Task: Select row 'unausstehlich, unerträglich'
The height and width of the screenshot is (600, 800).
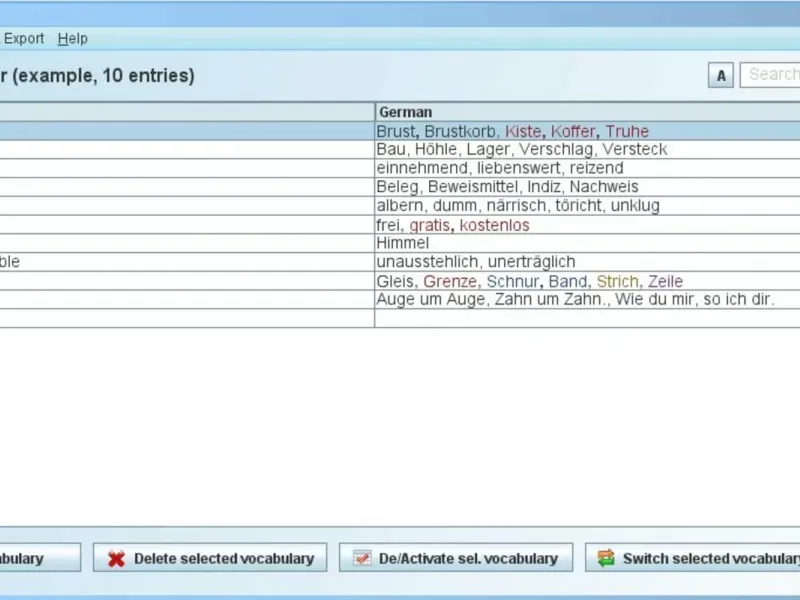Action: (400, 262)
